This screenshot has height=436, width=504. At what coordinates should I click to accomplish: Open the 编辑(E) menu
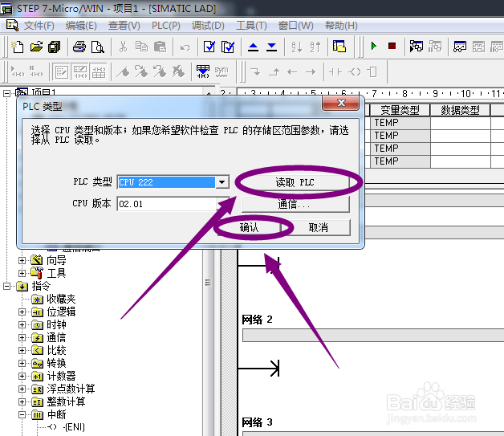tap(81, 26)
